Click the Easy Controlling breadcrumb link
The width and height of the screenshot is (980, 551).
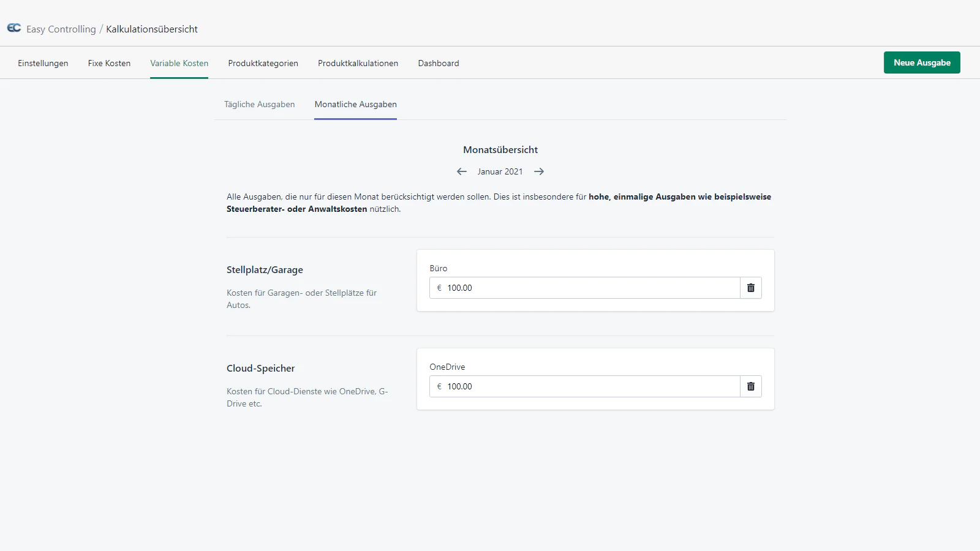click(x=61, y=29)
